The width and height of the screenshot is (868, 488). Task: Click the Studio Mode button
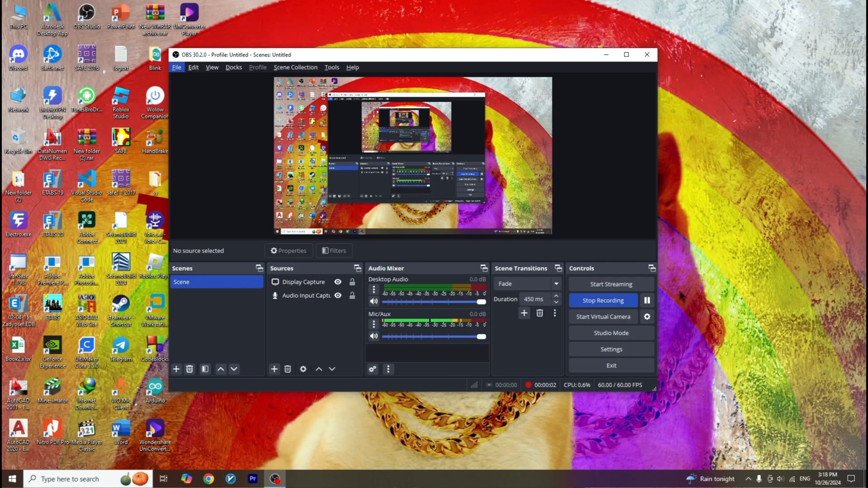(x=611, y=333)
